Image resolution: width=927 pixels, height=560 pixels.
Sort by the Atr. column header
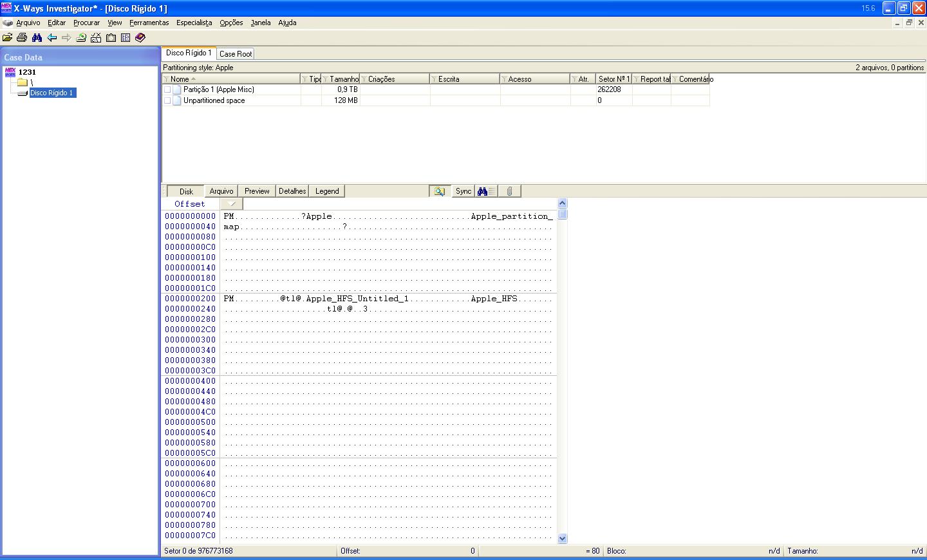point(583,79)
